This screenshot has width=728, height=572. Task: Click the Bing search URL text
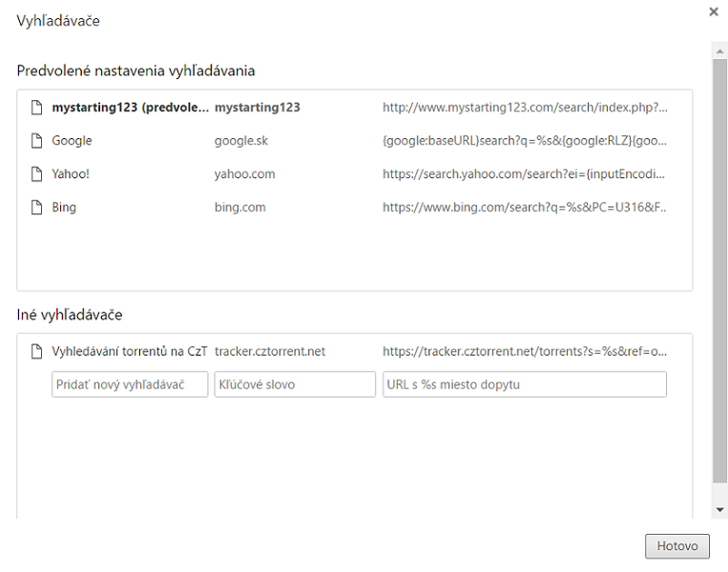525,208
